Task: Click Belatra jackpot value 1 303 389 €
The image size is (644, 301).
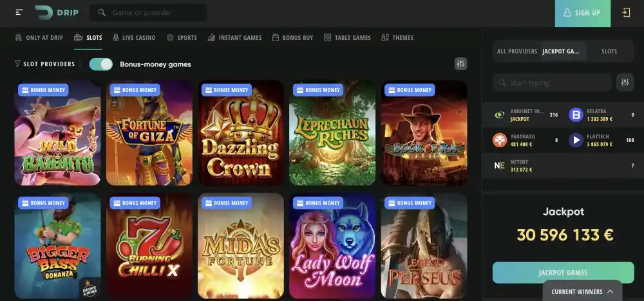Action: (599, 120)
